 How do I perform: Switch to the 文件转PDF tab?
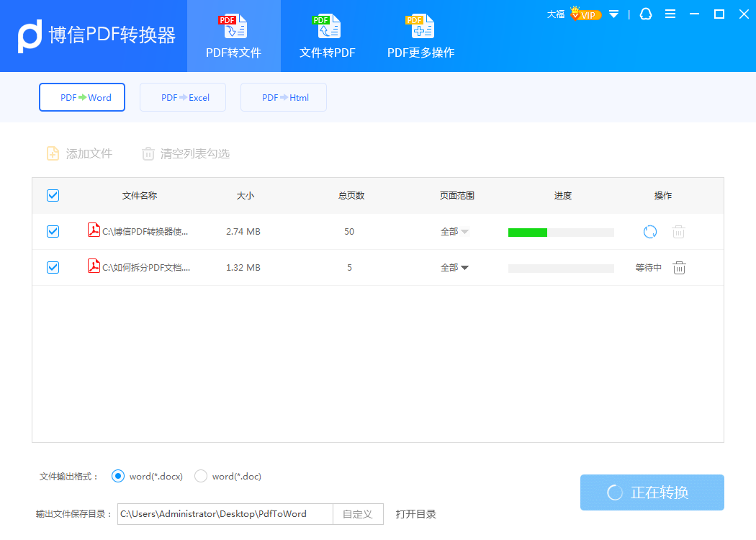pyautogui.click(x=328, y=36)
